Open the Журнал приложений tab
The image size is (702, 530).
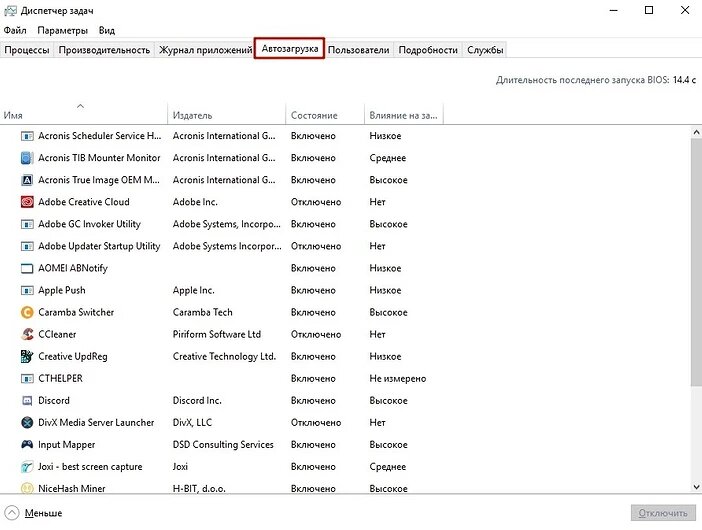click(205, 50)
